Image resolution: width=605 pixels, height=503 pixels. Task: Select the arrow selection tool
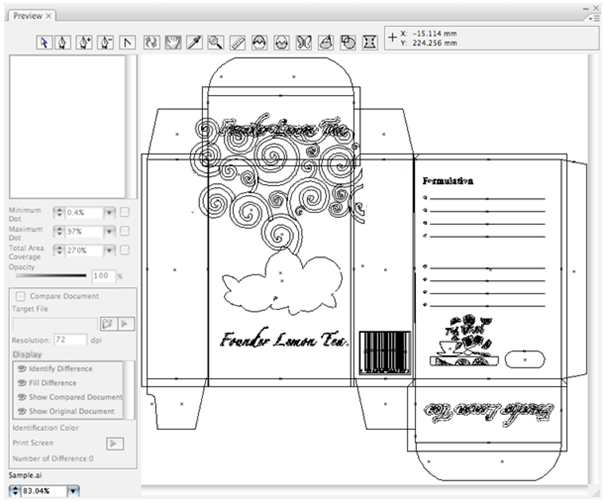45,43
